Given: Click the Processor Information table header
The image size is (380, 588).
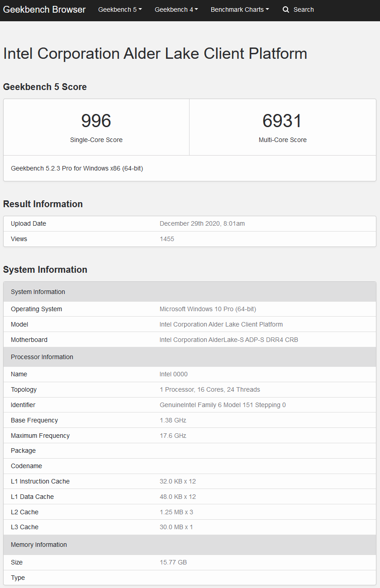Looking at the screenshot, I should point(190,357).
